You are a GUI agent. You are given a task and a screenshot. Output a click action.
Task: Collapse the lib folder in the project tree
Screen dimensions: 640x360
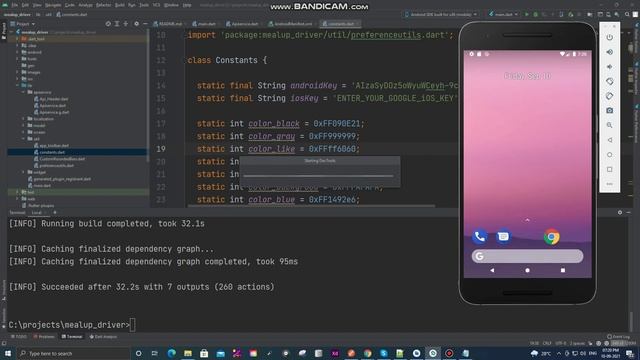[18, 85]
